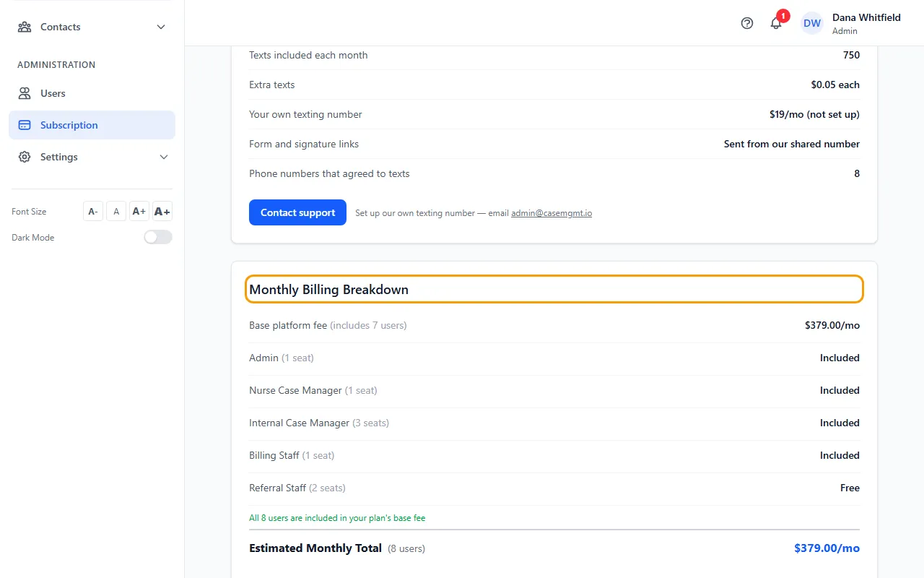Image resolution: width=924 pixels, height=578 pixels.
Task: Open the Users menu item
Action: click(92, 93)
